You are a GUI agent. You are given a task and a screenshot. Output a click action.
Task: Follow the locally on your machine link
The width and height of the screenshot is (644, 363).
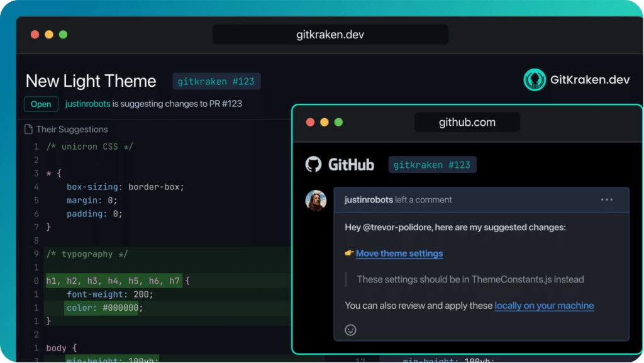click(544, 306)
